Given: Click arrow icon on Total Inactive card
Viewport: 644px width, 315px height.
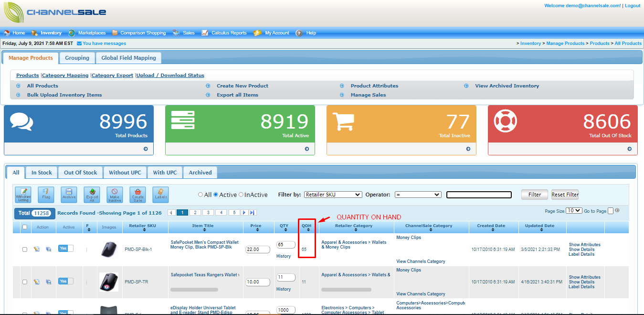Looking at the screenshot, I should point(468,149).
